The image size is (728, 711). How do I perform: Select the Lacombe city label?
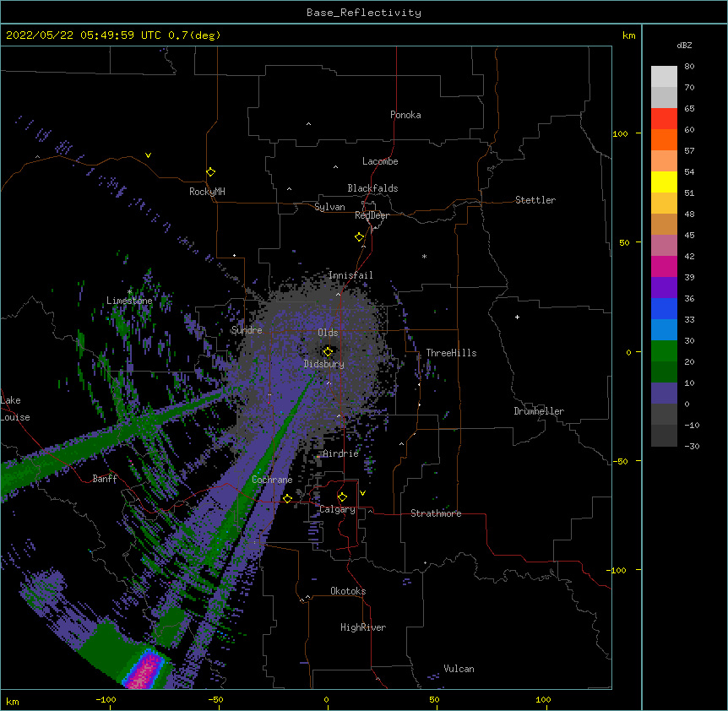(x=380, y=161)
